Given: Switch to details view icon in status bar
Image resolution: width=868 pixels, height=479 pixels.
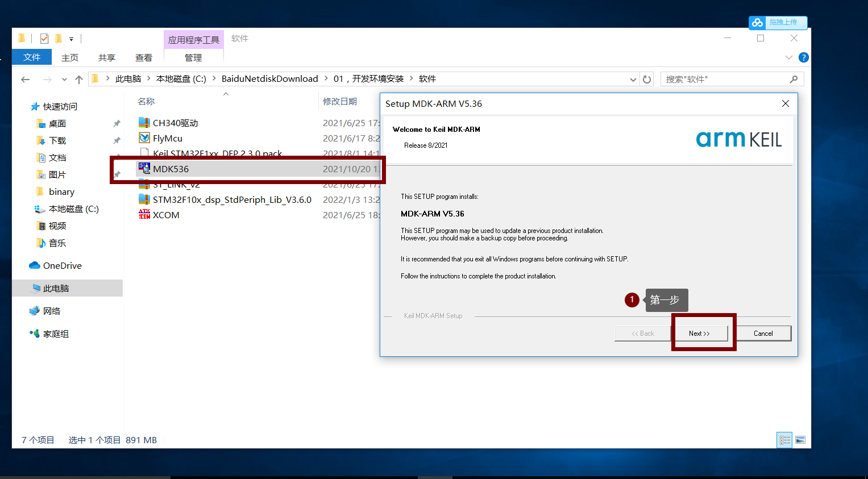Looking at the screenshot, I should click(x=784, y=440).
